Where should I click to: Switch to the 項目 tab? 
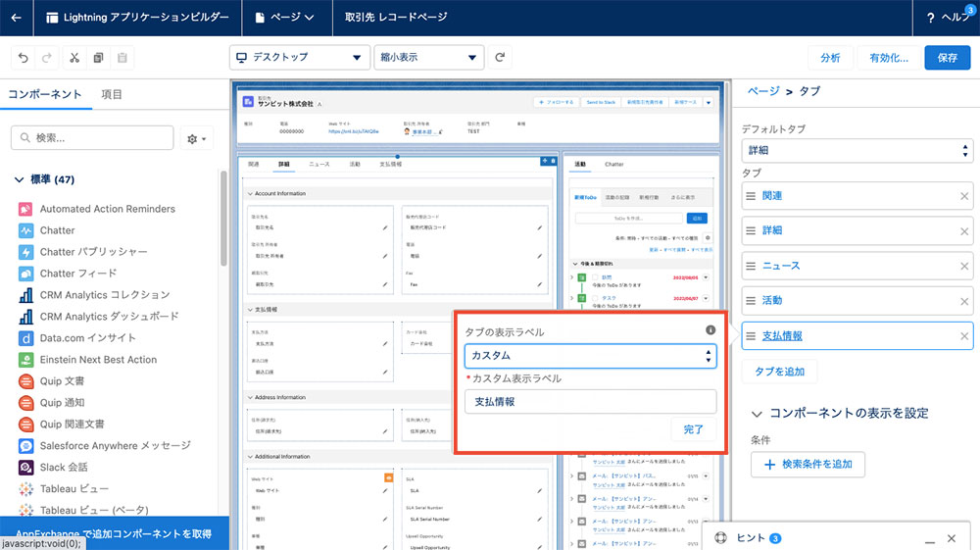tap(112, 94)
